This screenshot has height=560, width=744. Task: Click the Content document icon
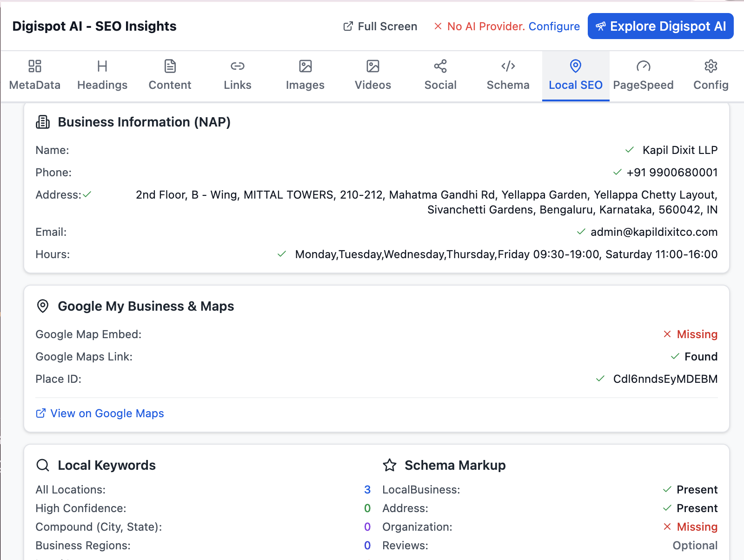coord(170,66)
